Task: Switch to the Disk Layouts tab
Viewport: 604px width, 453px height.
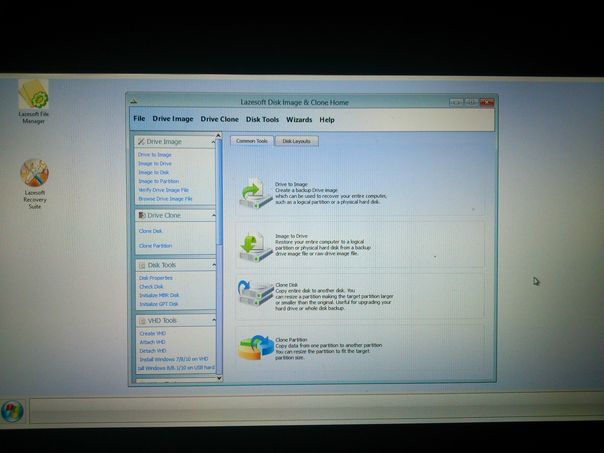Action: (296, 141)
